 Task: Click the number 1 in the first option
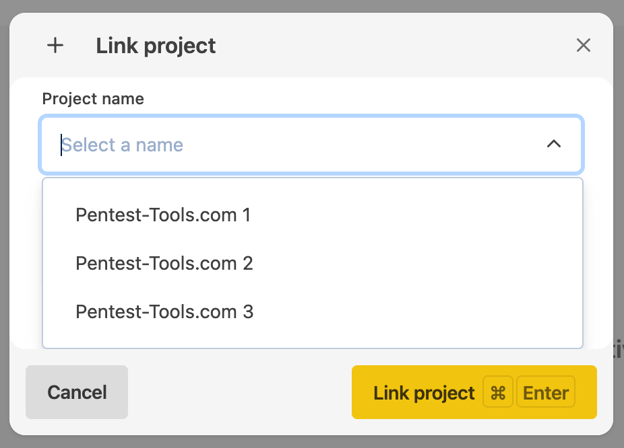pos(247,215)
